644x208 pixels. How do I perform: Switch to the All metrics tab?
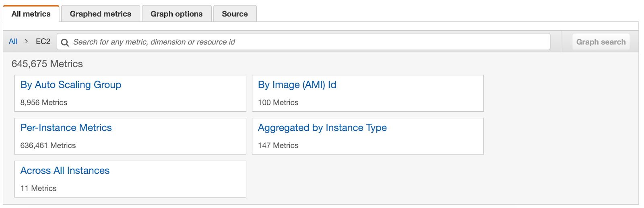point(31,14)
